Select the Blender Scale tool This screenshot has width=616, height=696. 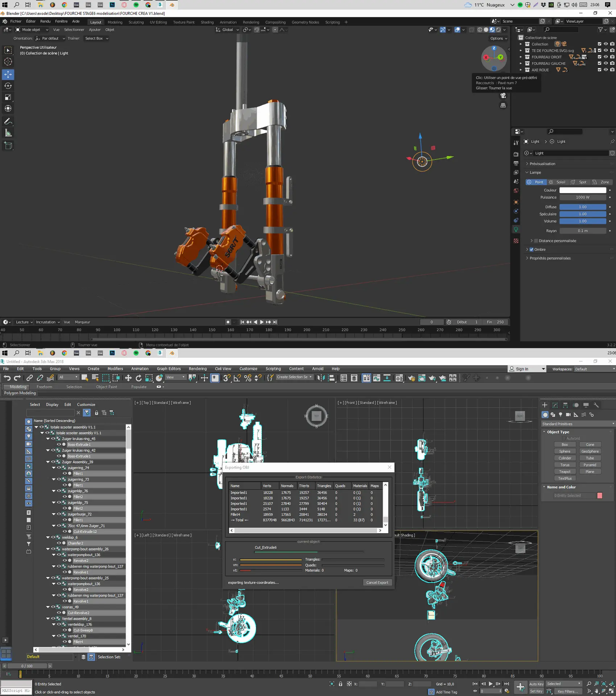pyautogui.click(x=8, y=97)
